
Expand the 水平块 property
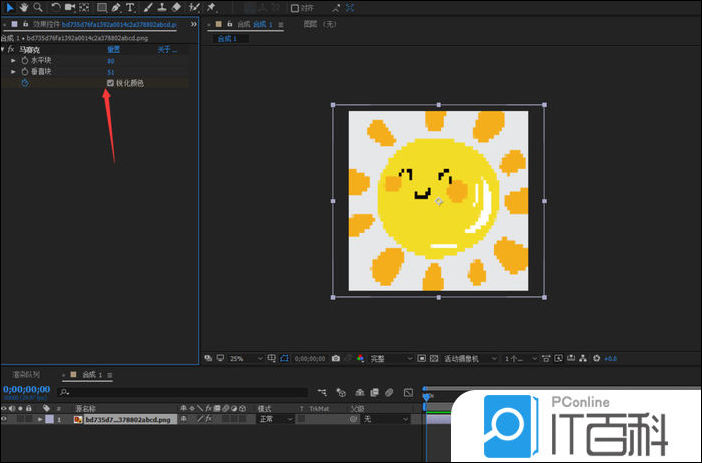point(13,61)
